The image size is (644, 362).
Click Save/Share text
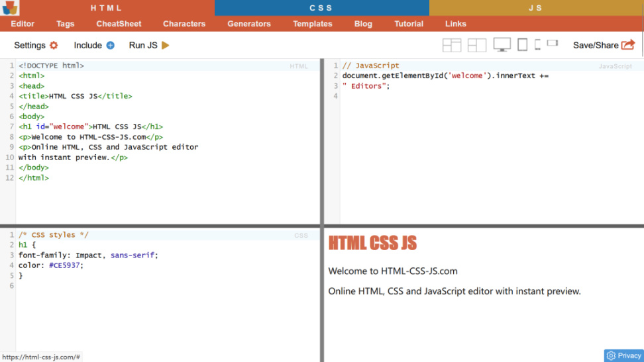[596, 45]
